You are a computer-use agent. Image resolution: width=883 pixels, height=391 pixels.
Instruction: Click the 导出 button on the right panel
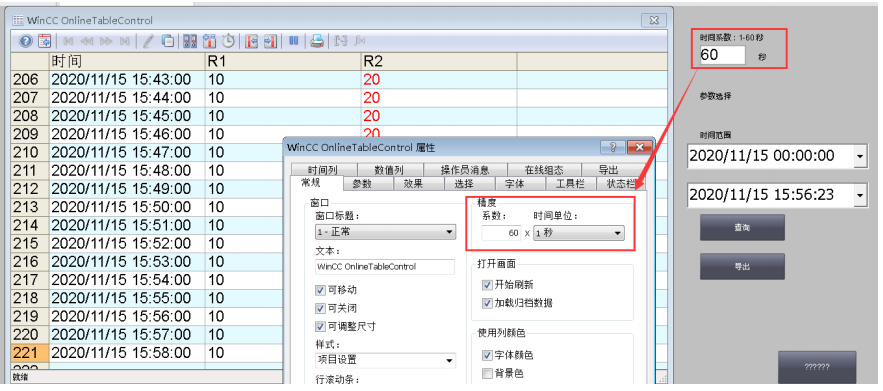(742, 266)
